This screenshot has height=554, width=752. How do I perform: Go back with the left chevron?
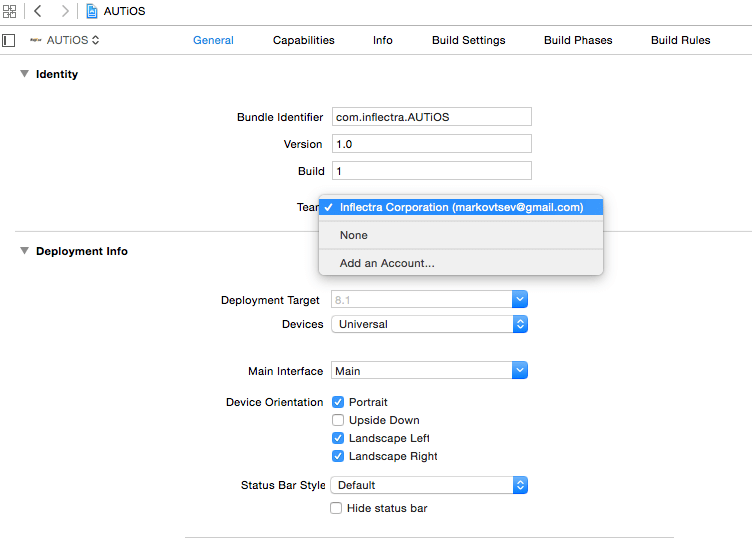coord(37,11)
